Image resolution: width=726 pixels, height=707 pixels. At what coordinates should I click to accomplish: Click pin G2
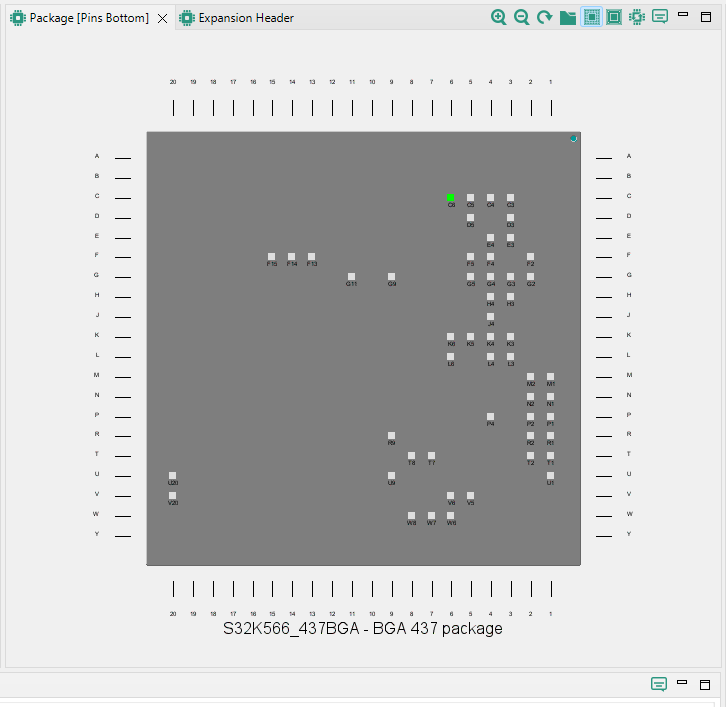coord(531,276)
